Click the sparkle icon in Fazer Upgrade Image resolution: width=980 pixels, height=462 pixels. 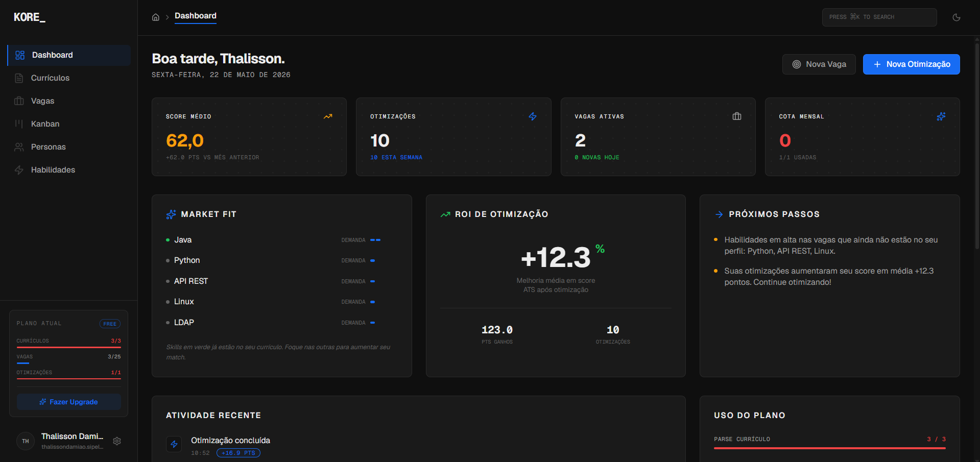click(43, 402)
